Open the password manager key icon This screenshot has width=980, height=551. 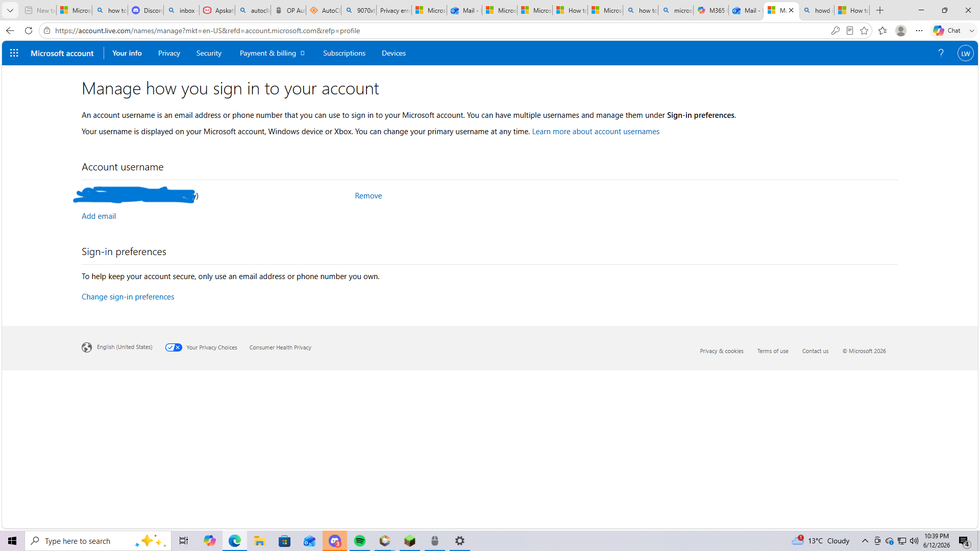click(x=836, y=31)
